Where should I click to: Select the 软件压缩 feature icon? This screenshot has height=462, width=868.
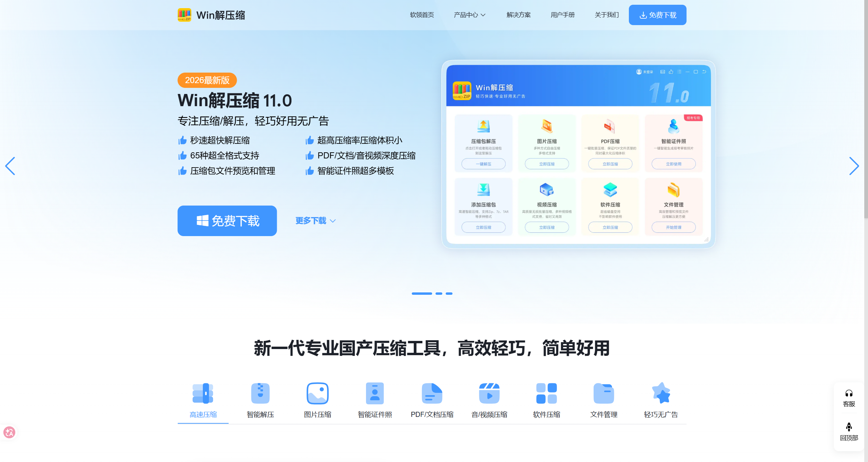(546, 393)
